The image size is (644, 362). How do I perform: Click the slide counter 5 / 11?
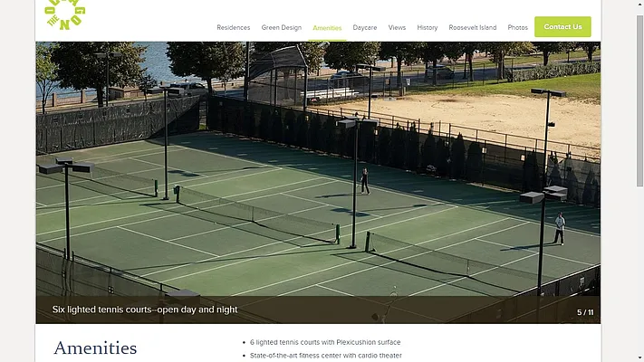pos(585,312)
